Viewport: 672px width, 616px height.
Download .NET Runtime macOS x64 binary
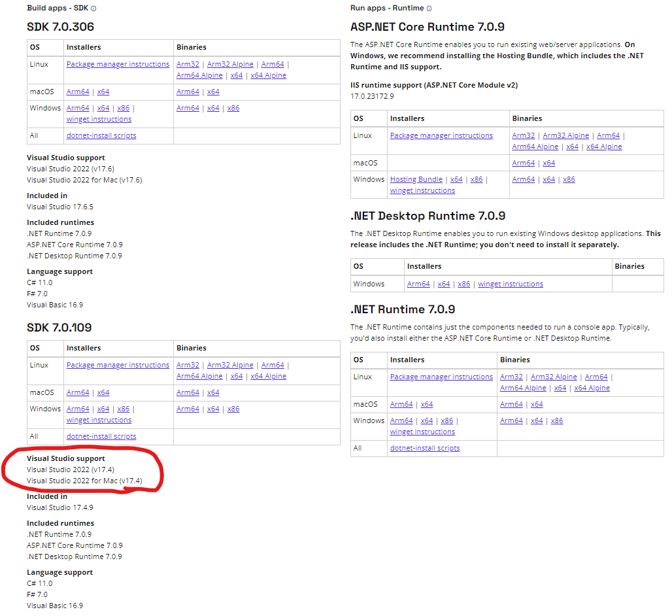click(x=537, y=404)
